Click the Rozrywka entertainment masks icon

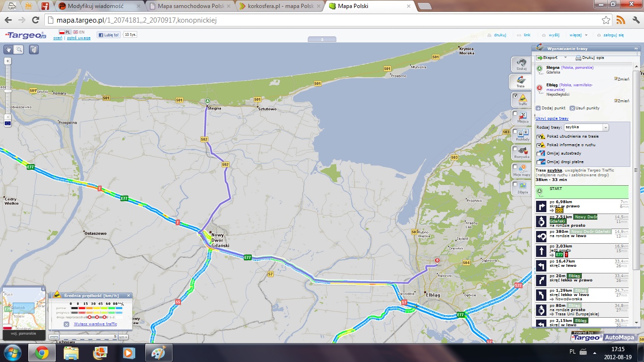[x=523, y=151]
